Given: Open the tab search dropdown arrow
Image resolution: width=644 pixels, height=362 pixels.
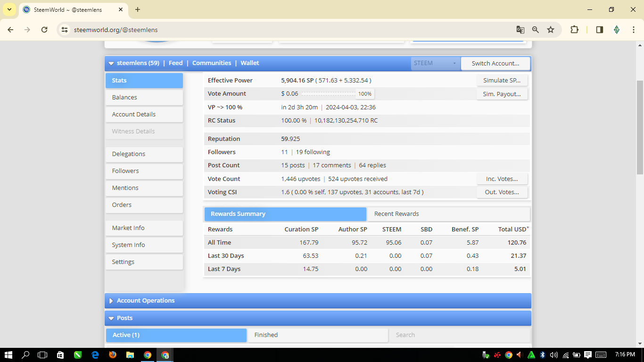Looking at the screenshot, I should (x=9, y=9).
